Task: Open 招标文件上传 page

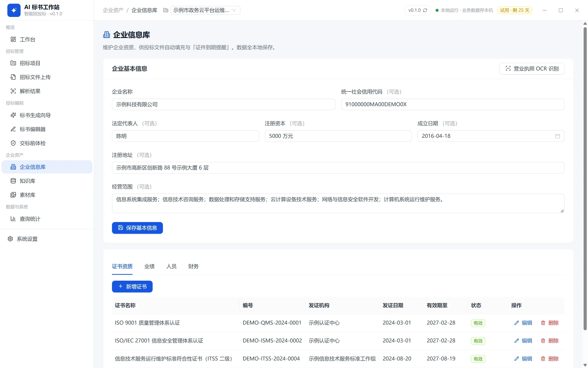Action: click(47, 77)
